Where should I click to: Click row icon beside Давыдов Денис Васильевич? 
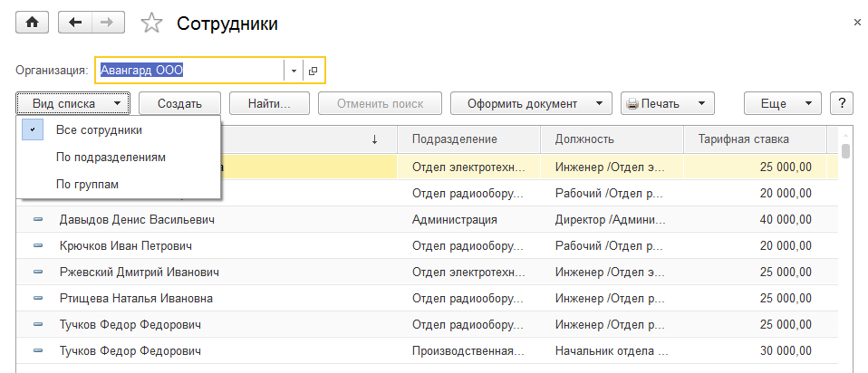pos(38,219)
